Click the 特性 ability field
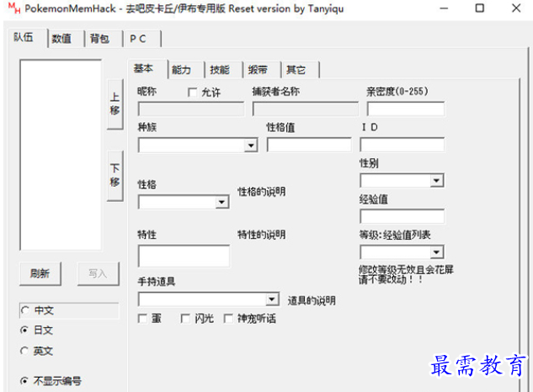The width and height of the screenshot is (533, 392). pos(184,256)
